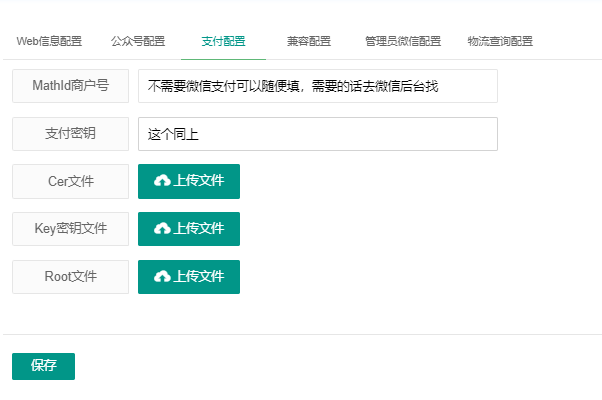Click the Key密钥文件 label box

(x=71, y=229)
